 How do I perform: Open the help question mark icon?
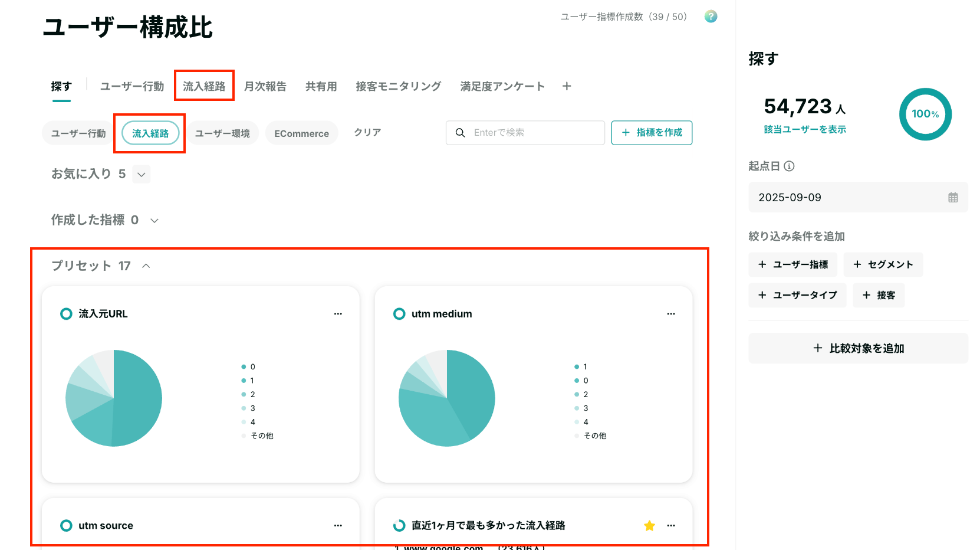711,17
